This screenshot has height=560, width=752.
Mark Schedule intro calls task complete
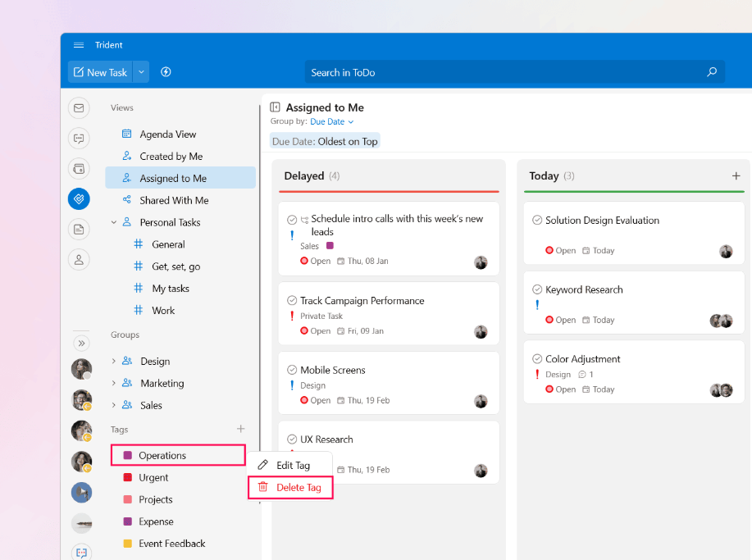point(292,220)
